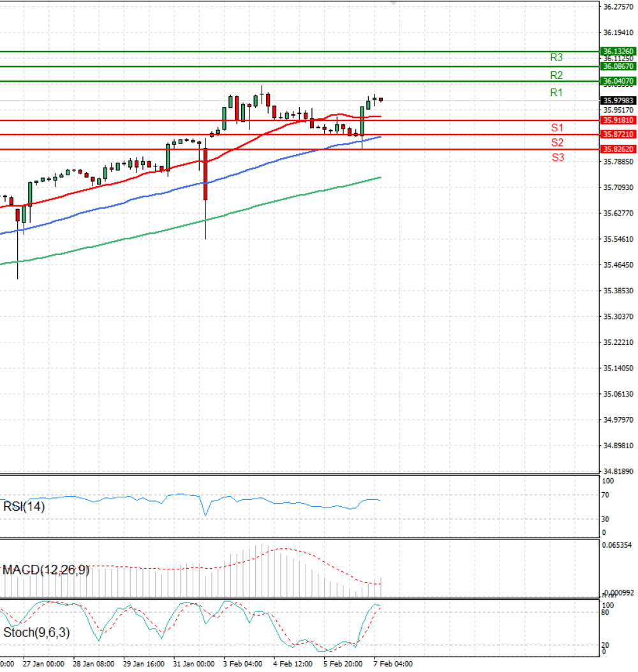This screenshot has width=638, height=672.
Task: Click the 36.19410 price axis value
Action: tap(618, 33)
